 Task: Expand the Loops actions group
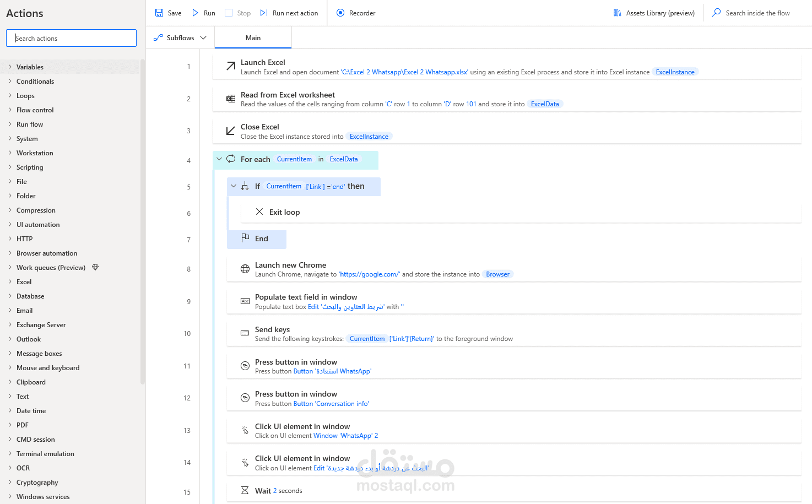click(10, 95)
